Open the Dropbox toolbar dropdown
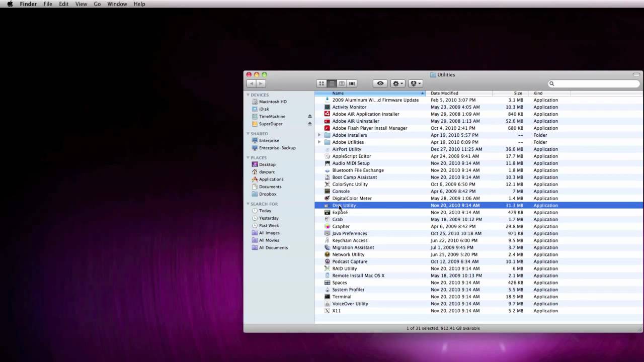 point(416,83)
